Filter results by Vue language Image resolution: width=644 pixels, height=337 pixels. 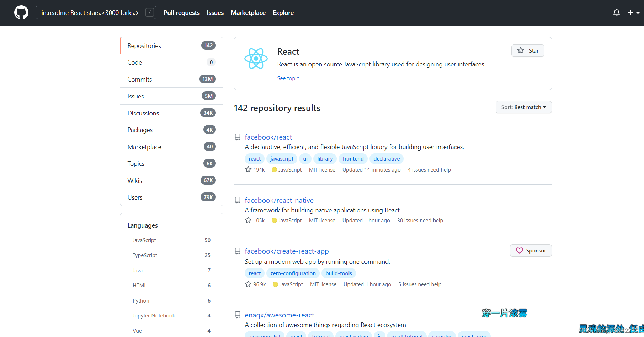171,331
